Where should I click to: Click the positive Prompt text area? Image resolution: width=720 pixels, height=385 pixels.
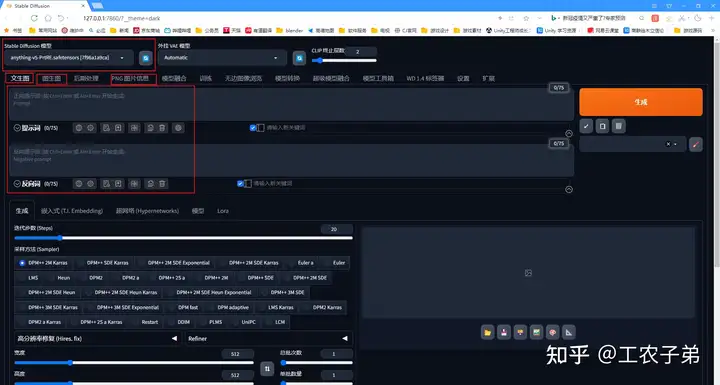click(x=292, y=104)
